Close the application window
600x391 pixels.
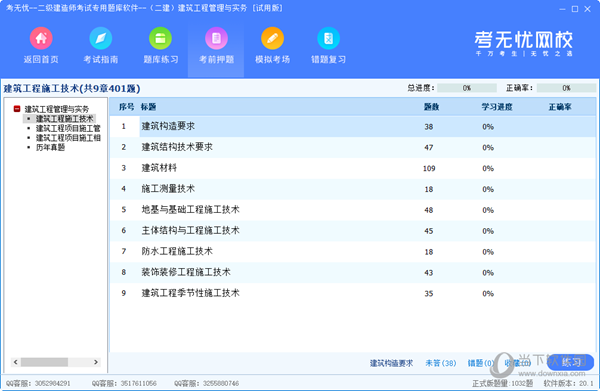587,9
